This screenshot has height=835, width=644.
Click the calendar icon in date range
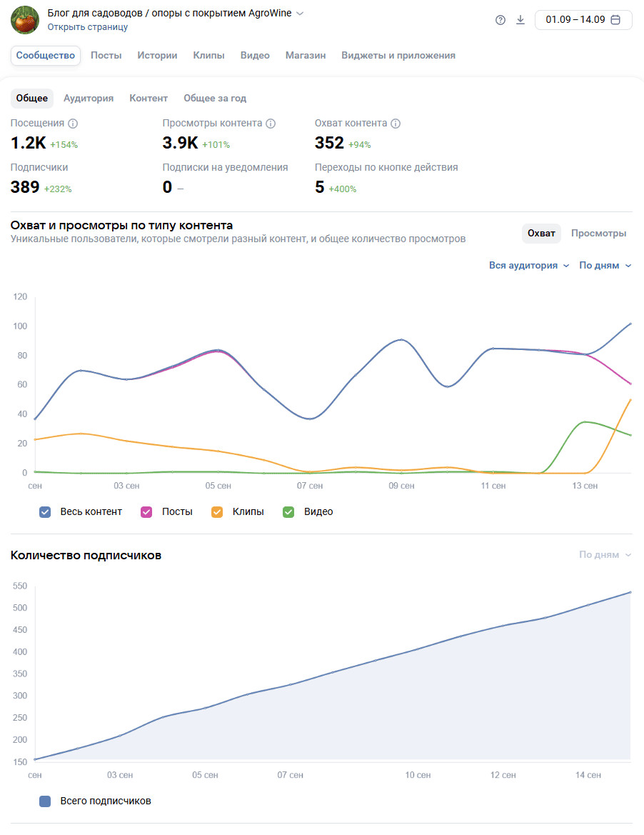(x=615, y=20)
